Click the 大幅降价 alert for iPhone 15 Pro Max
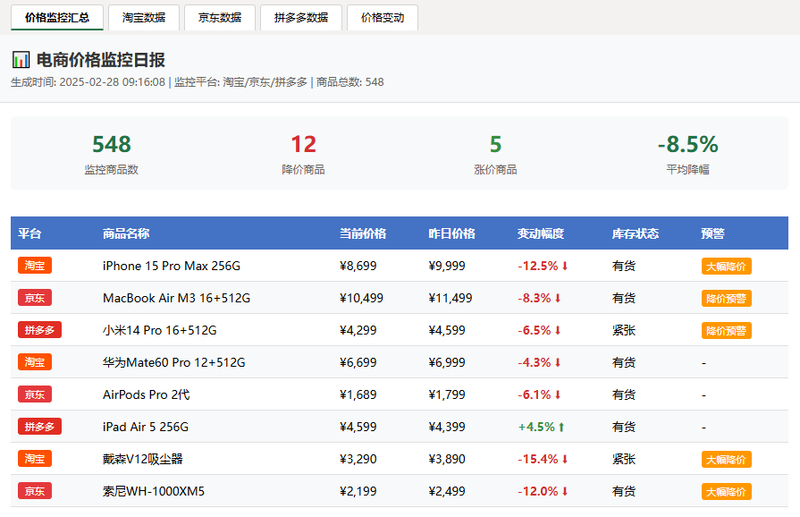Image resolution: width=800 pixels, height=517 pixels. (726, 266)
